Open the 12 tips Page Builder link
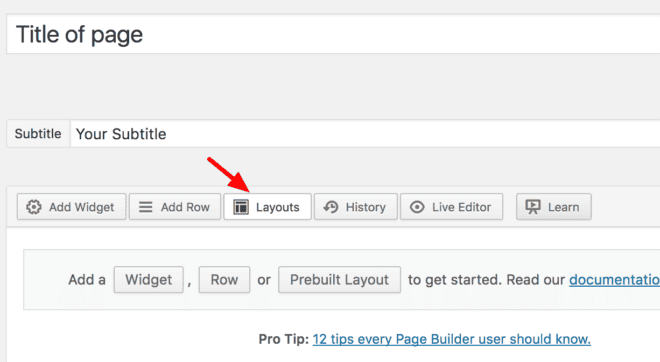This screenshot has width=660, height=362. pos(452,339)
